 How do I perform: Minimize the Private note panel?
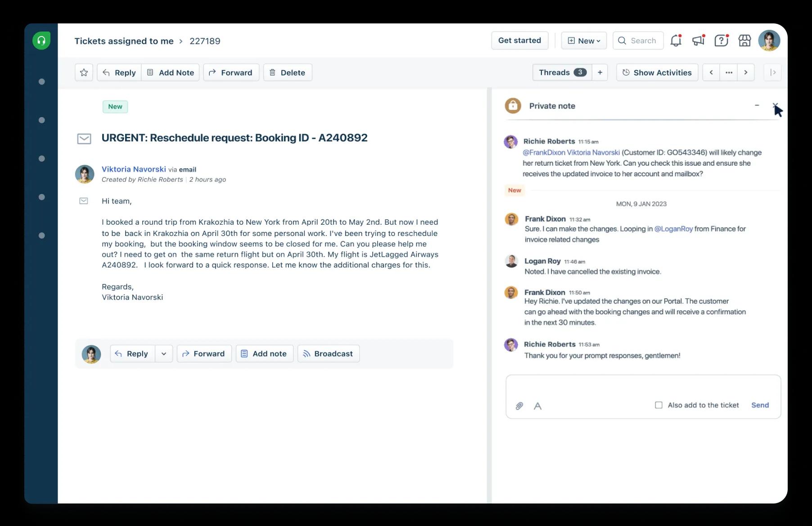tap(757, 105)
